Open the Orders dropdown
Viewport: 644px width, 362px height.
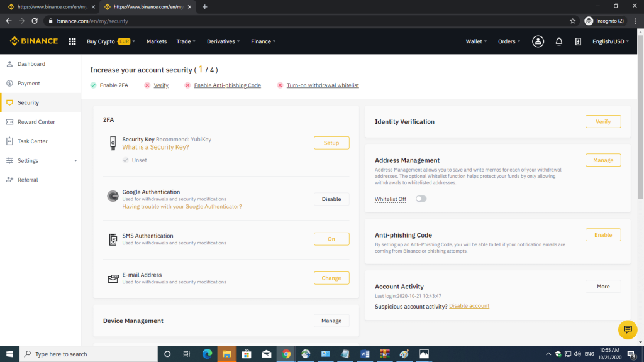[509, 41]
